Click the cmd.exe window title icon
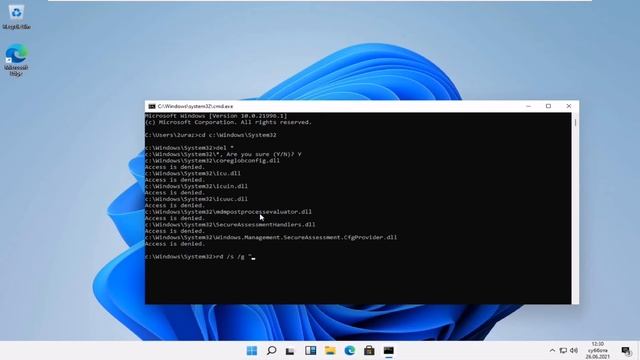 point(152,106)
